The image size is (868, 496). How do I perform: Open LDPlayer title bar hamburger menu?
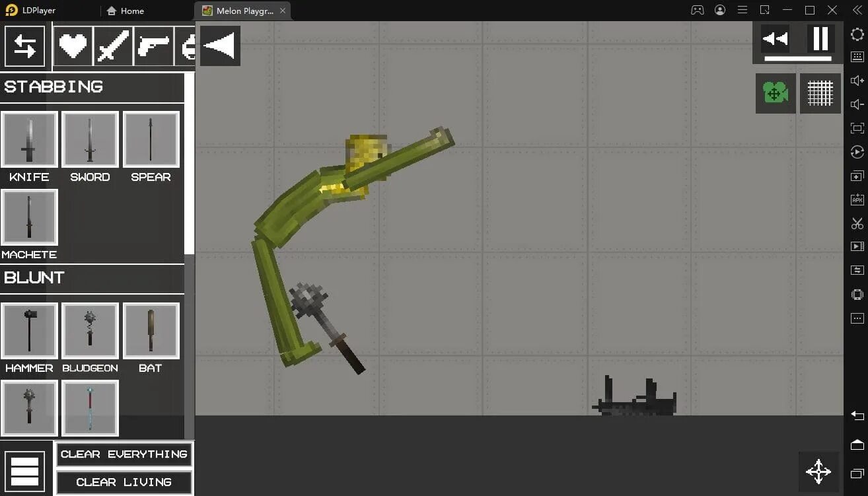742,10
